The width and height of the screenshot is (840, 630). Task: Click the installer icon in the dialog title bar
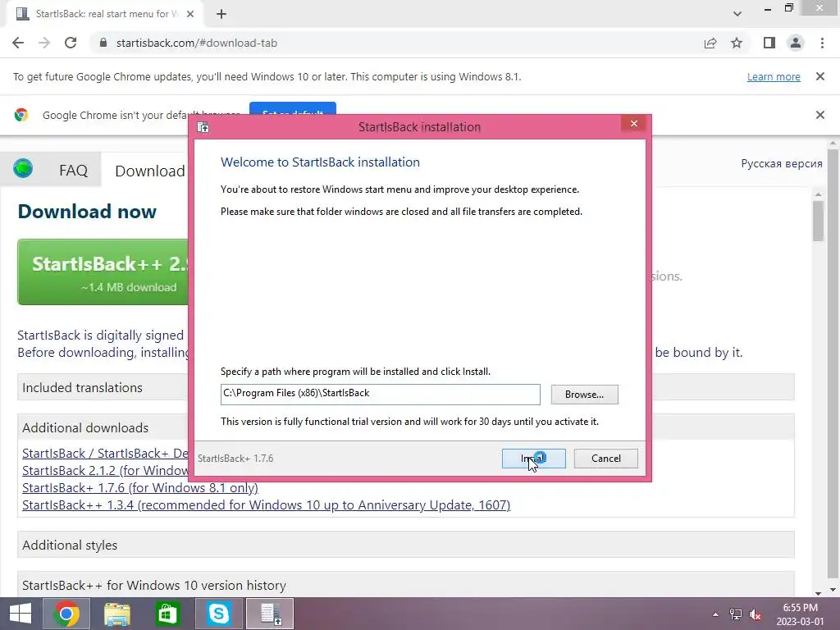pos(203,127)
